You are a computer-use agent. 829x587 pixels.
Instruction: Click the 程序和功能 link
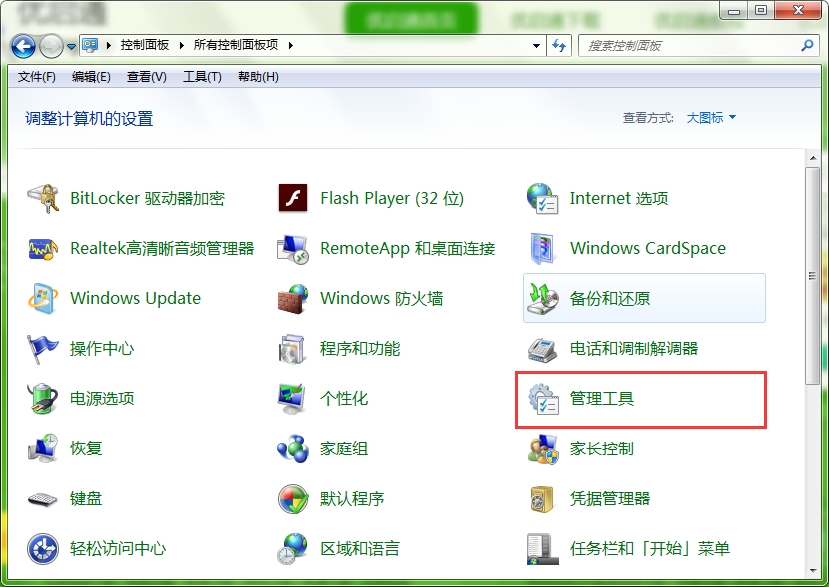pos(360,348)
